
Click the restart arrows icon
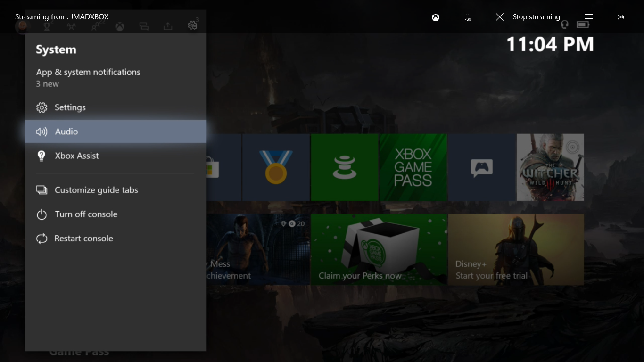[x=41, y=239]
